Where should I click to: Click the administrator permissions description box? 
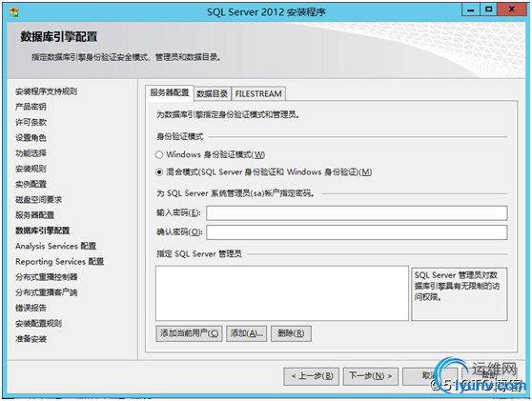click(460, 294)
